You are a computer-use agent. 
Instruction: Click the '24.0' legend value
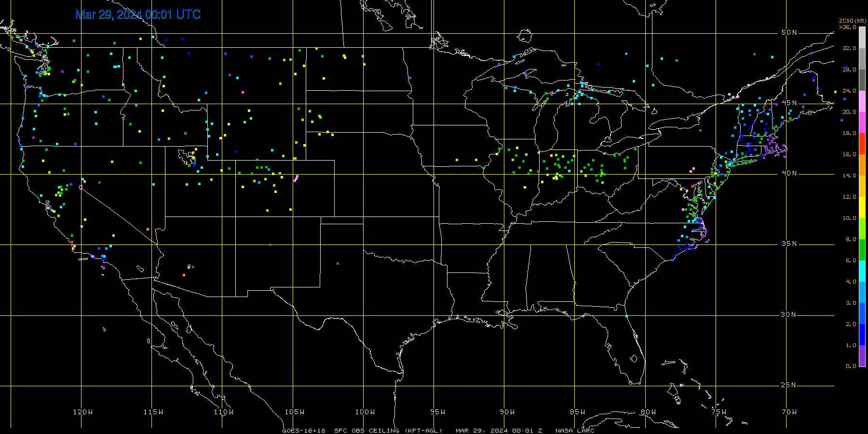pos(849,91)
